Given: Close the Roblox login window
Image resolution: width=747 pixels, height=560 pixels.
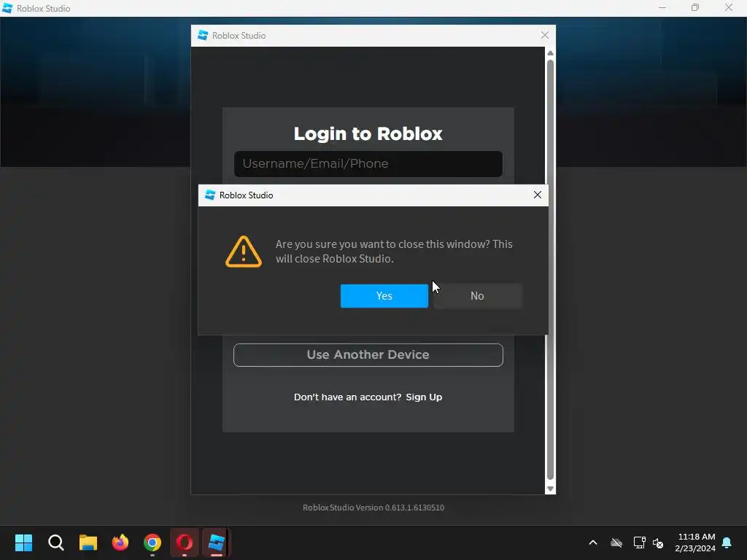Looking at the screenshot, I should point(545,35).
